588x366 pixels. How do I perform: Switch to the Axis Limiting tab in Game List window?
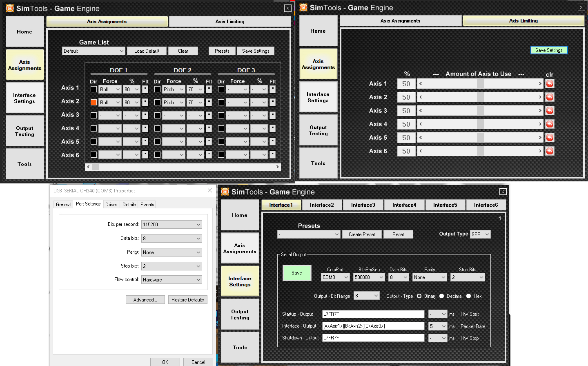230,22
